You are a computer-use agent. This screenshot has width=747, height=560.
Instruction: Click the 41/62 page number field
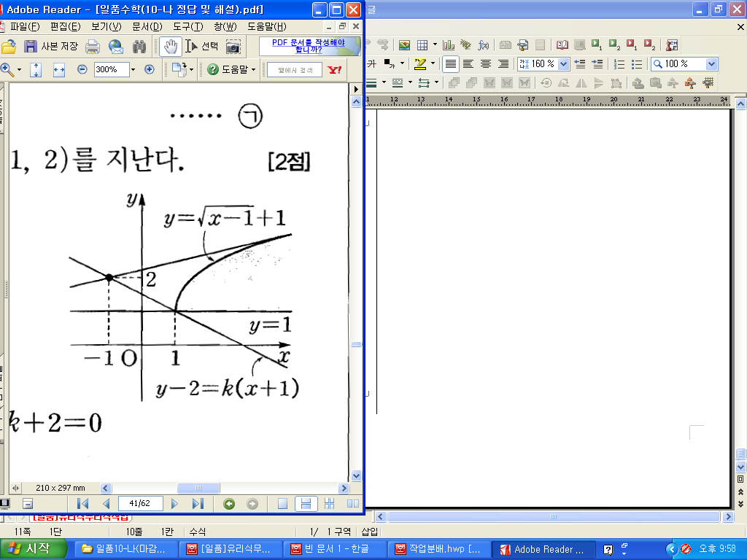[140, 503]
